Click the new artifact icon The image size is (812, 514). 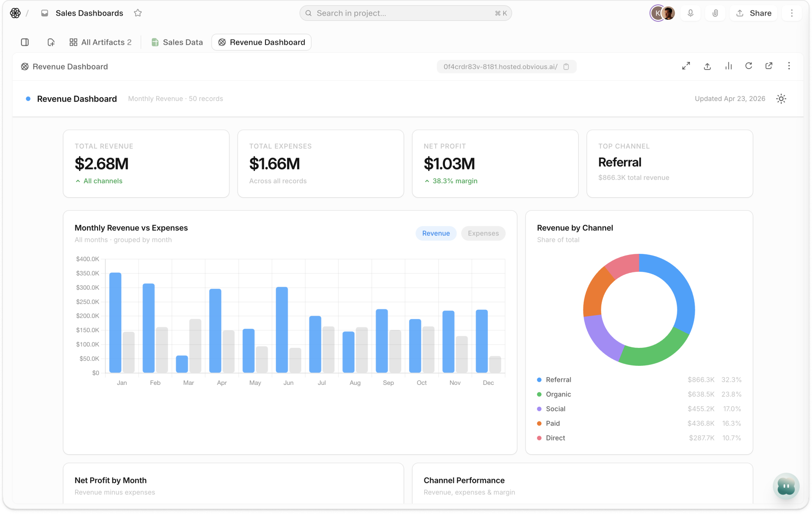(x=51, y=42)
